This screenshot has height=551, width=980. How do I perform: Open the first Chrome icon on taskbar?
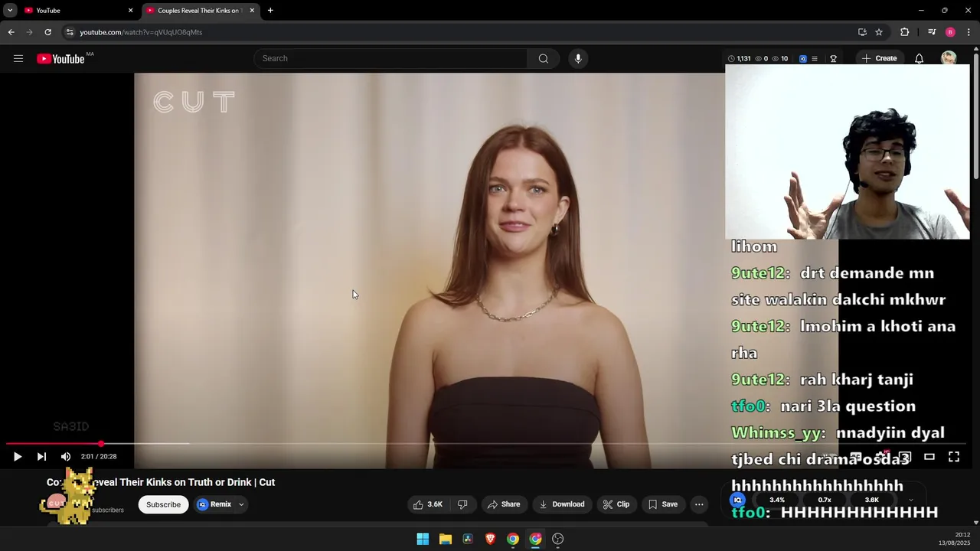click(513, 539)
